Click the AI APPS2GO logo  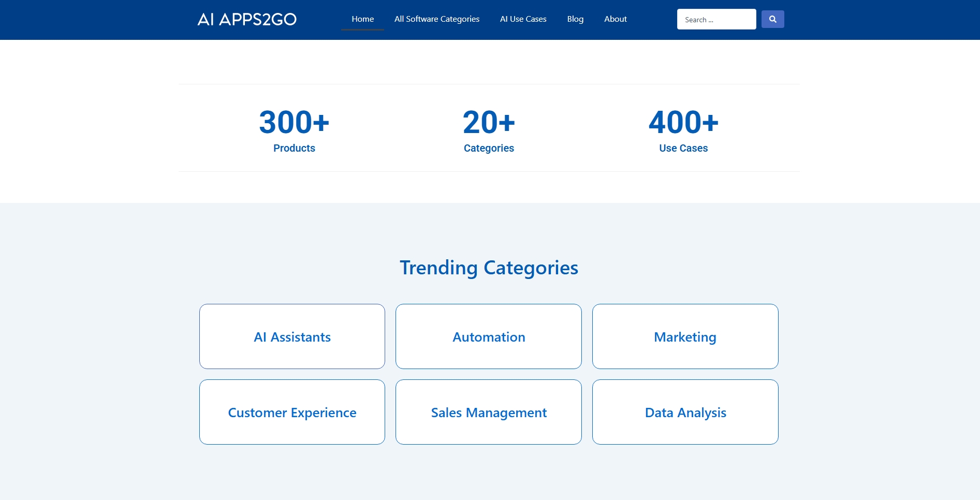[247, 19]
